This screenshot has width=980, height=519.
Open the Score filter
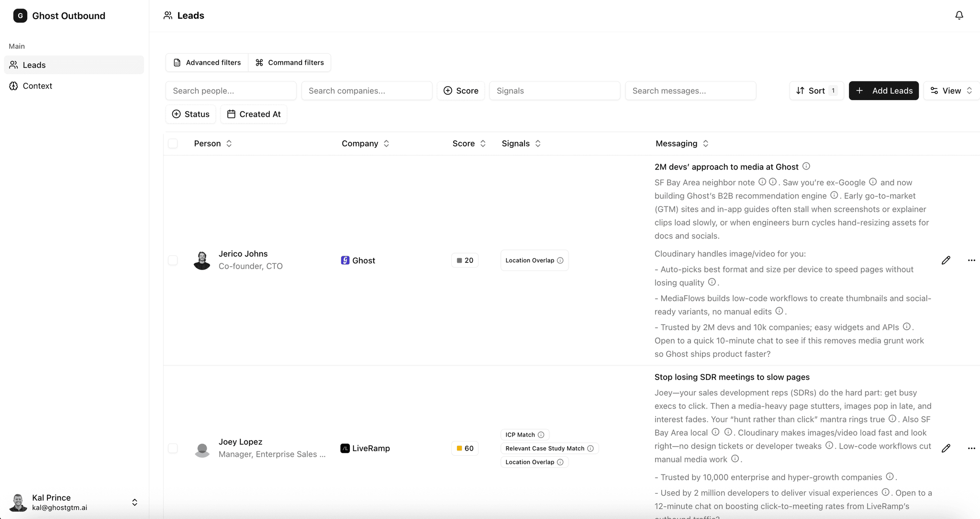coord(461,90)
